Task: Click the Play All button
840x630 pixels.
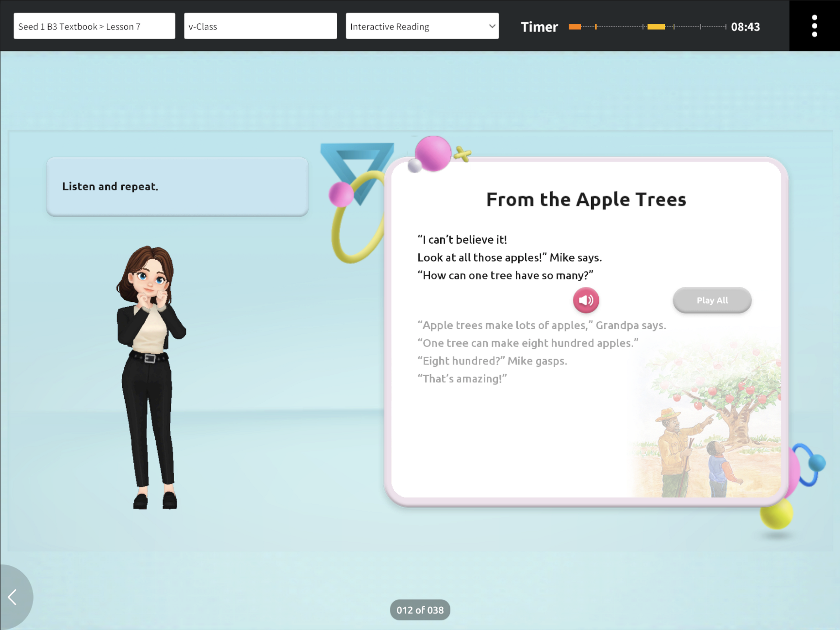Action: 712,300
